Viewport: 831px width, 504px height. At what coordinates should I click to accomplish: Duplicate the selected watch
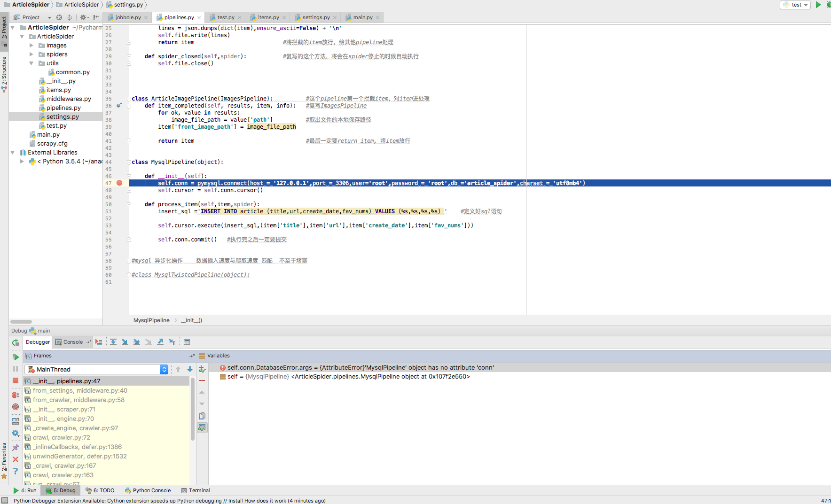202,416
